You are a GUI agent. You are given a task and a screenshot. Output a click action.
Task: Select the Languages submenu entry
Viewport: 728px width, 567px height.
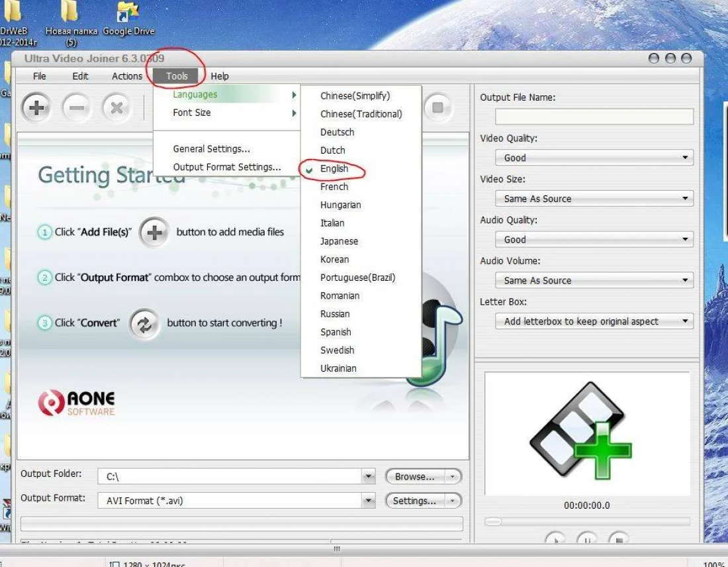228,94
